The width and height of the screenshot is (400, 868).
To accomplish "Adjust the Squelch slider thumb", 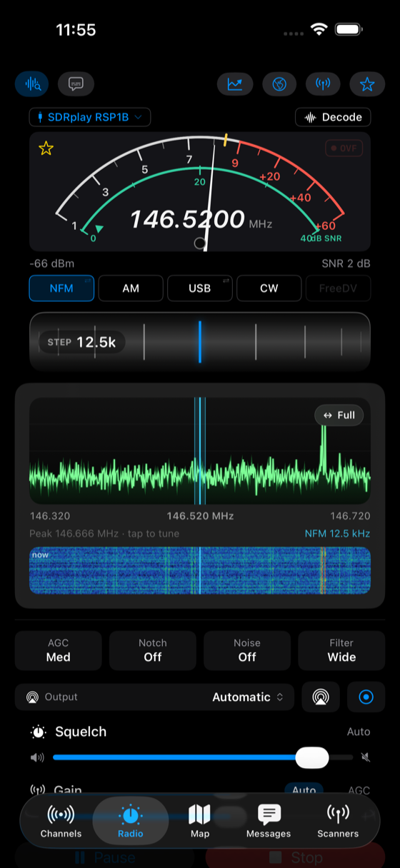I will (x=312, y=757).
